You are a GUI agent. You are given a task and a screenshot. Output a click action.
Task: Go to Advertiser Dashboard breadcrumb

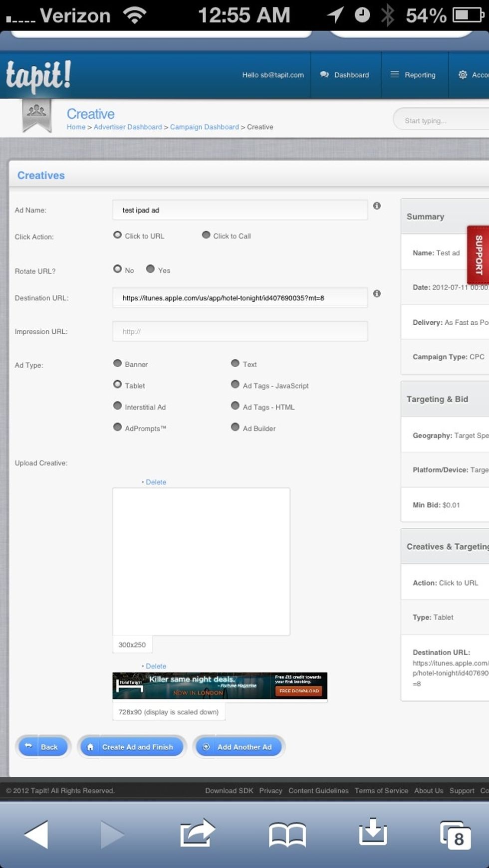(128, 127)
